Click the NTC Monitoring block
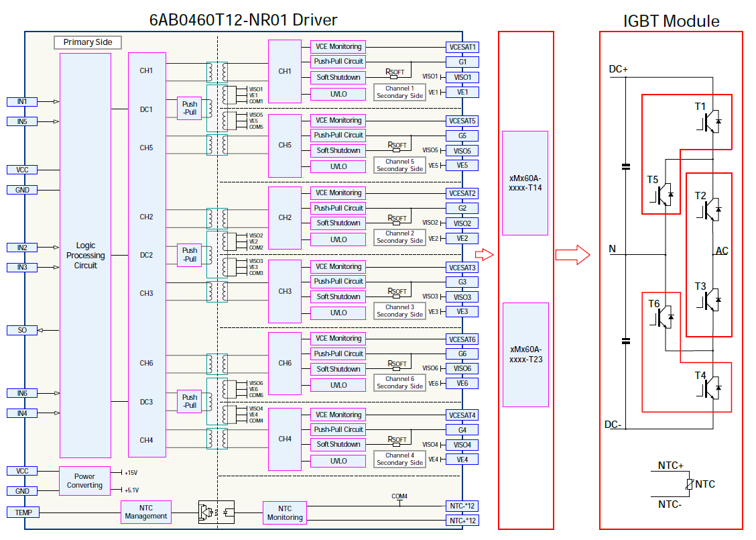The height and width of the screenshot is (540, 756). click(x=285, y=513)
